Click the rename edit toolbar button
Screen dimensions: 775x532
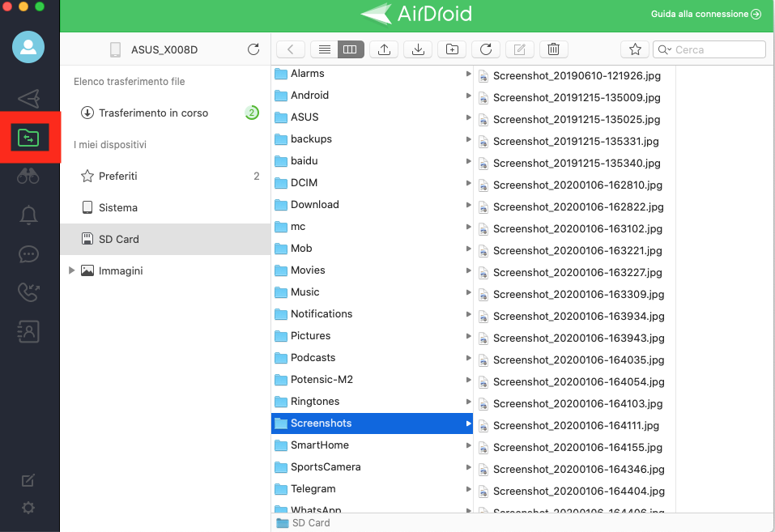[x=519, y=49]
